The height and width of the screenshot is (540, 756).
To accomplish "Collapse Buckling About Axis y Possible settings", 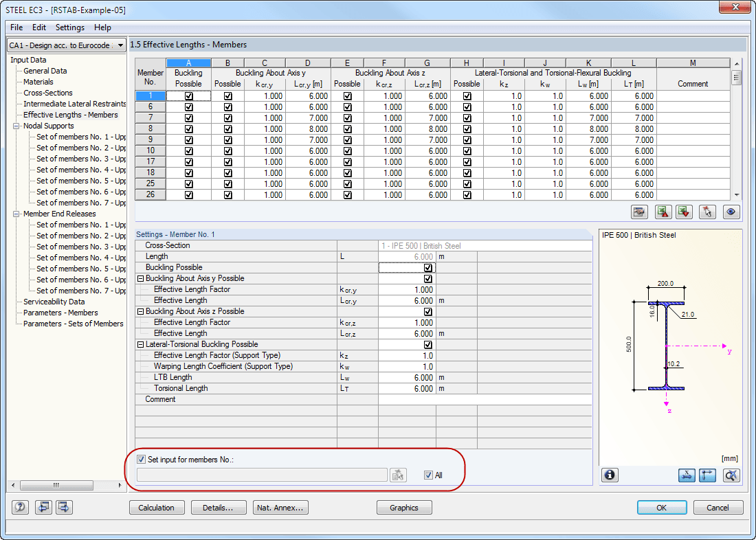I will (x=142, y=278).
